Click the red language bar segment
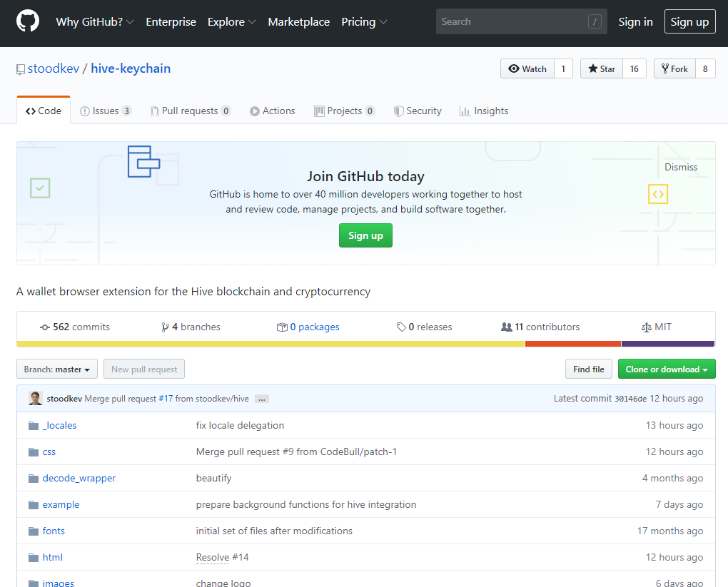 pyautogui.click(x=573, y=344)
